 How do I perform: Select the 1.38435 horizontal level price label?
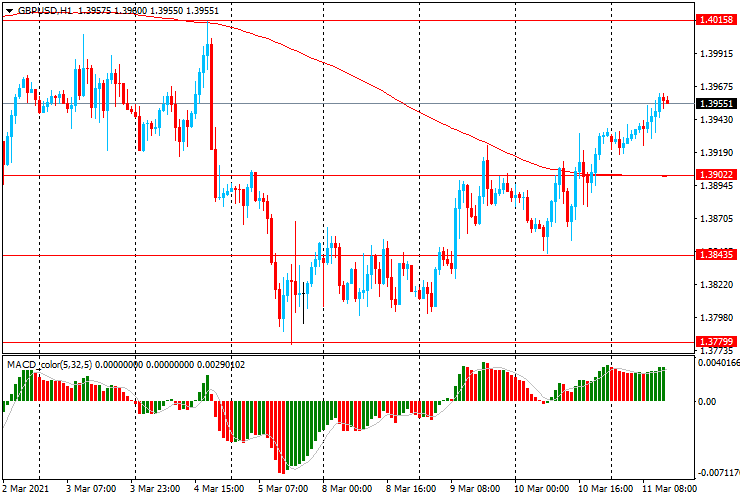tap(716, 254)
